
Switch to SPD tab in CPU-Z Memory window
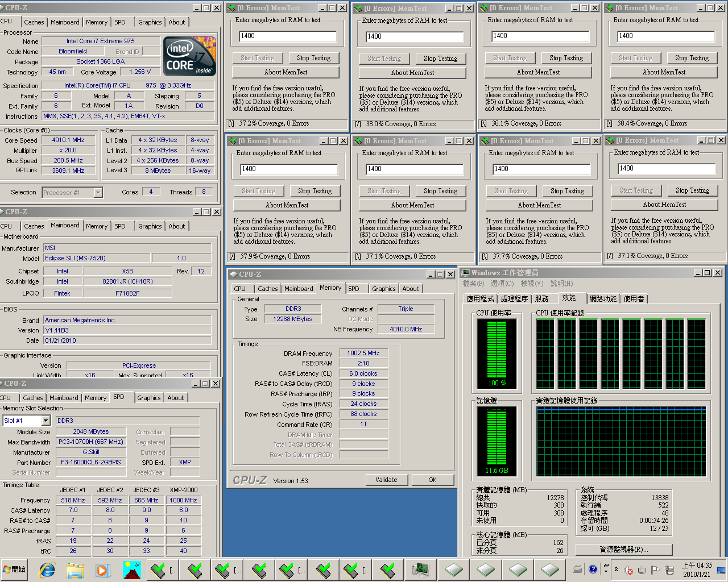tap(354, 289)
